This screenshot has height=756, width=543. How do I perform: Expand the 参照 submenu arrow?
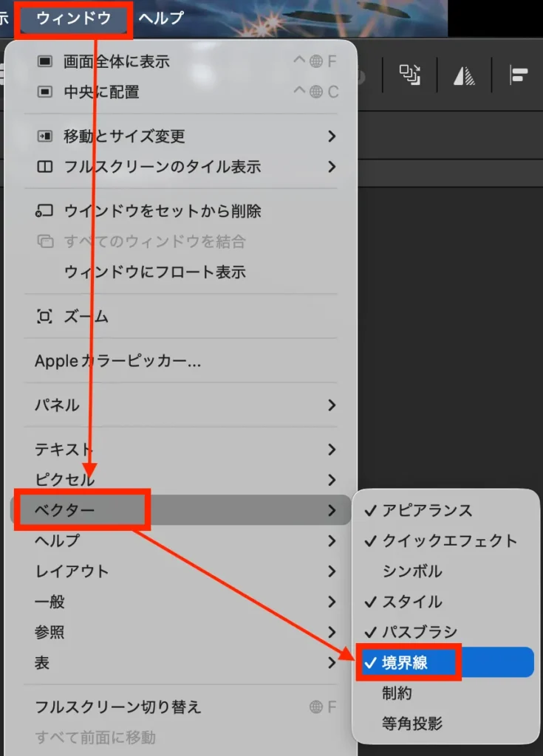tap(332, 632)
